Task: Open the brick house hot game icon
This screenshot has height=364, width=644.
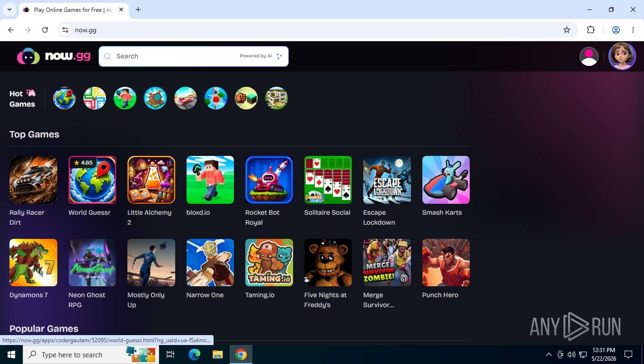Action: click(x=155, y=98)
